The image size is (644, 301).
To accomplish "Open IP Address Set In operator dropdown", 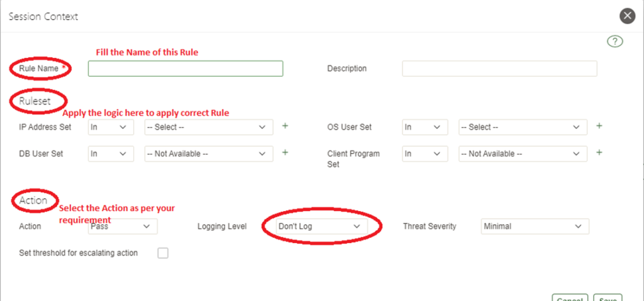I will pos(111,127).
